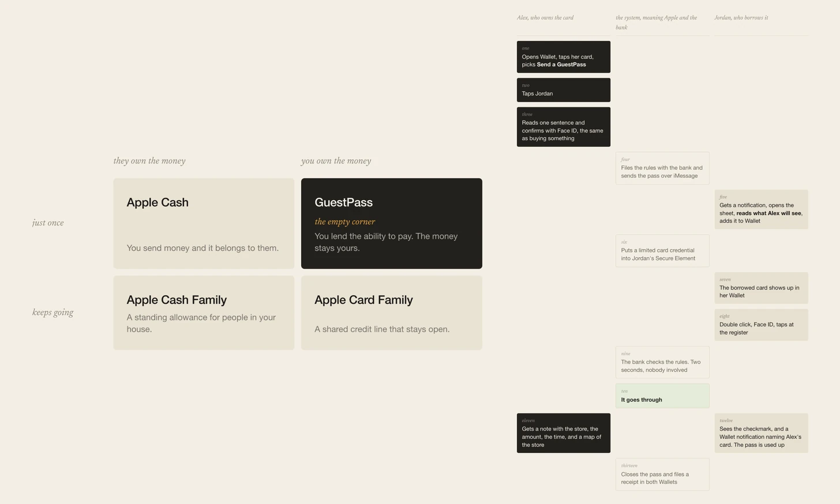Screen dimensions: 840x504
Task: Click step six "Puts a limited card credential"
Action: click(x=662, y=251)
